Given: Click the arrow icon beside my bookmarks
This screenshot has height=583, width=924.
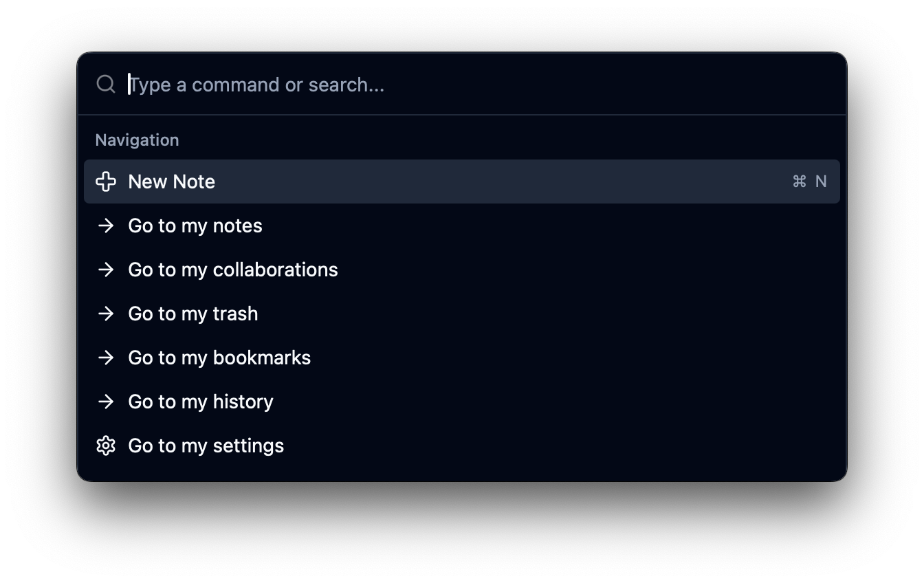Looking at the screenshot, I should [106, 357].
